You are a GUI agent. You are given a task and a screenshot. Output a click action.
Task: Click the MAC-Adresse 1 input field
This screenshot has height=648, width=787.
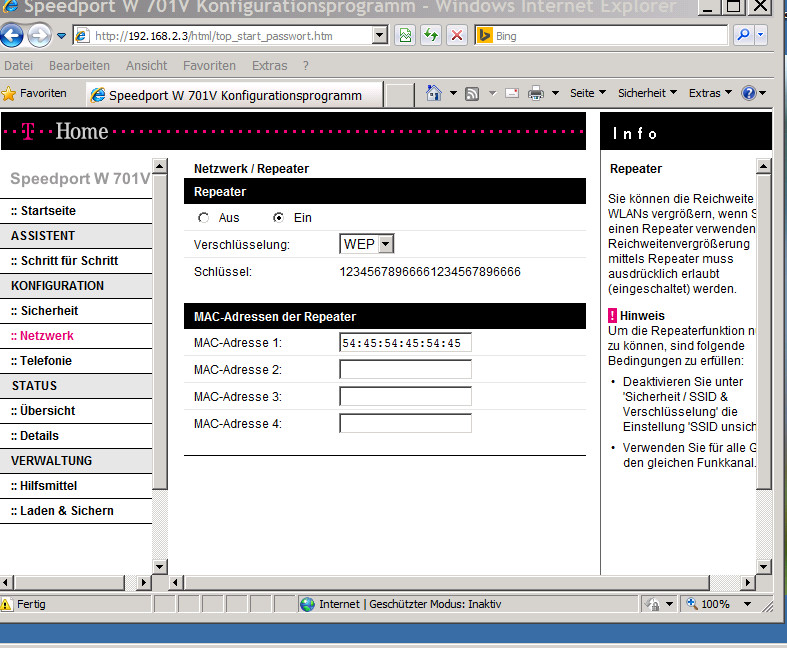click(406, 343)
